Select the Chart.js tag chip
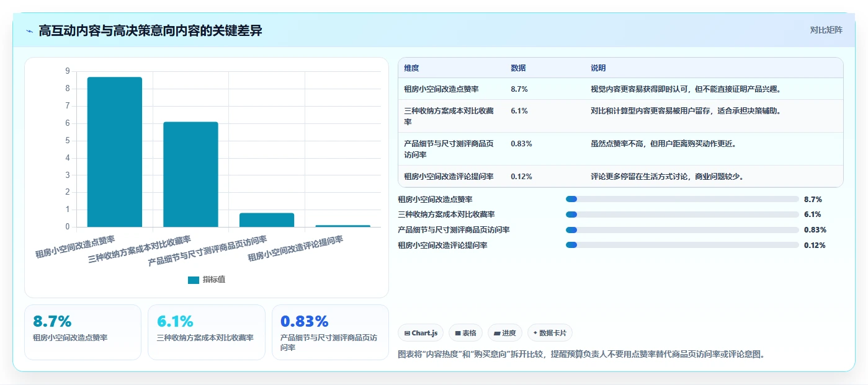This screenshot has height=385, width=868. (420, 333)
